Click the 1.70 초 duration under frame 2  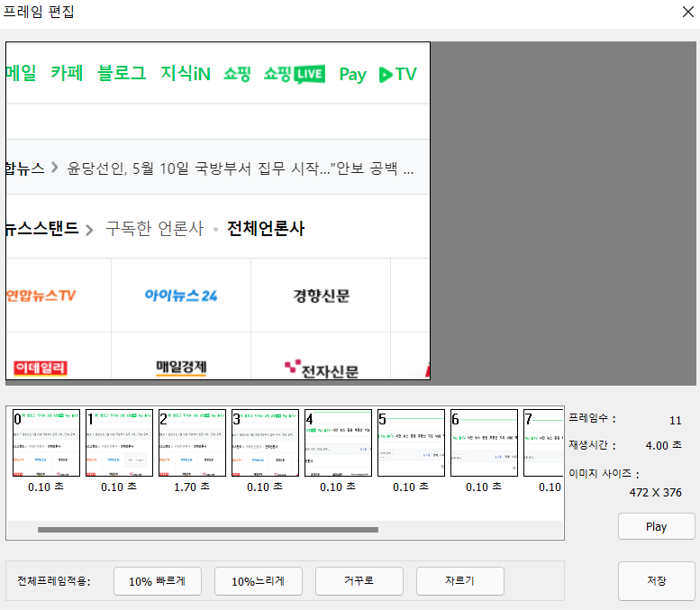pos(192,487)
